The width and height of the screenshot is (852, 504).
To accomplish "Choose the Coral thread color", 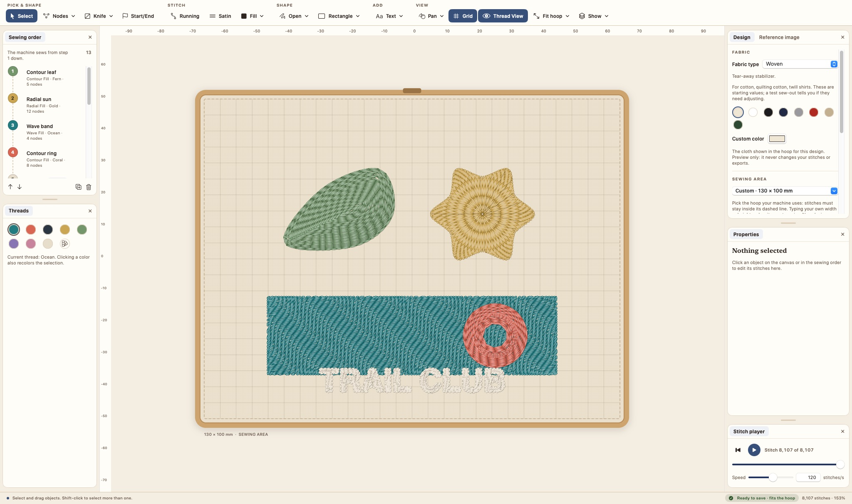I will [x=31, y=230].
